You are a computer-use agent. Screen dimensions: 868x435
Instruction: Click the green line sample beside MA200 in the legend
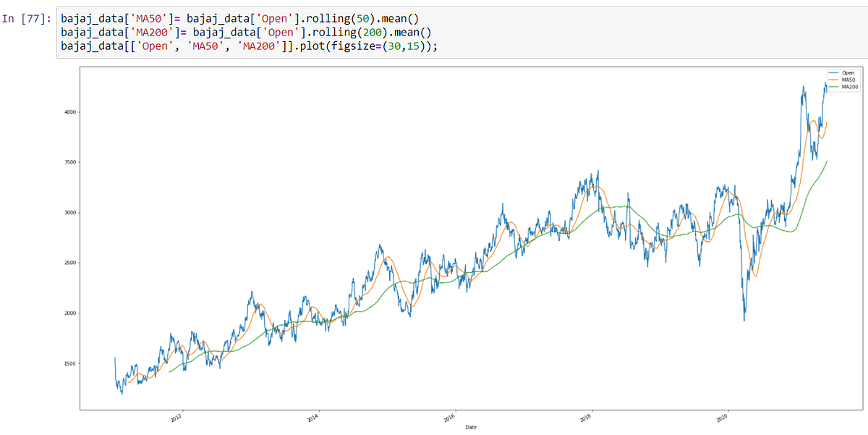(x=833, y=86)
